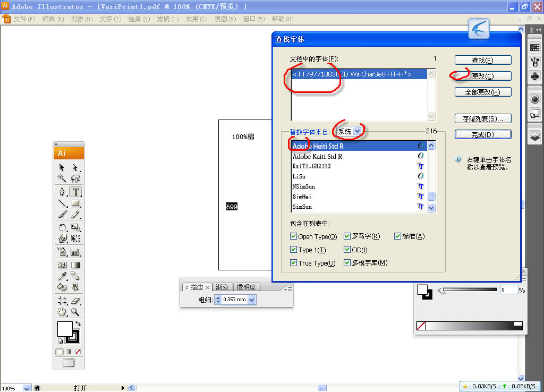Select the Live Paint Bucket tool
Image resolution: width=544 pixels, height=392 pixels.
pos(62,287)
